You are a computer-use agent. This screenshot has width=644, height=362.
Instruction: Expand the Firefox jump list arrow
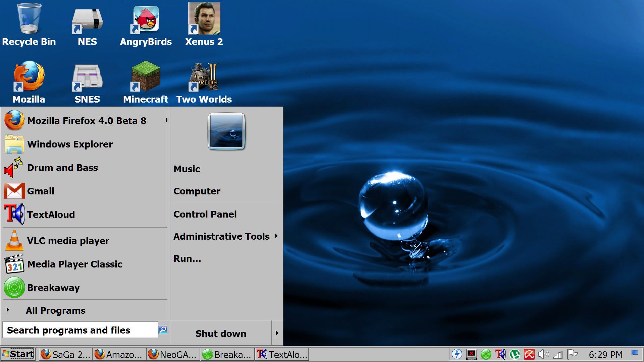coord(166,120)
